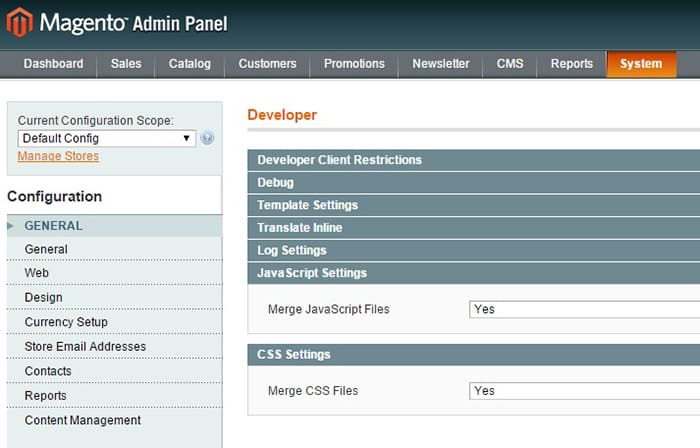Open the Catalog menu

pyautogui.click(x=189, y=64)
